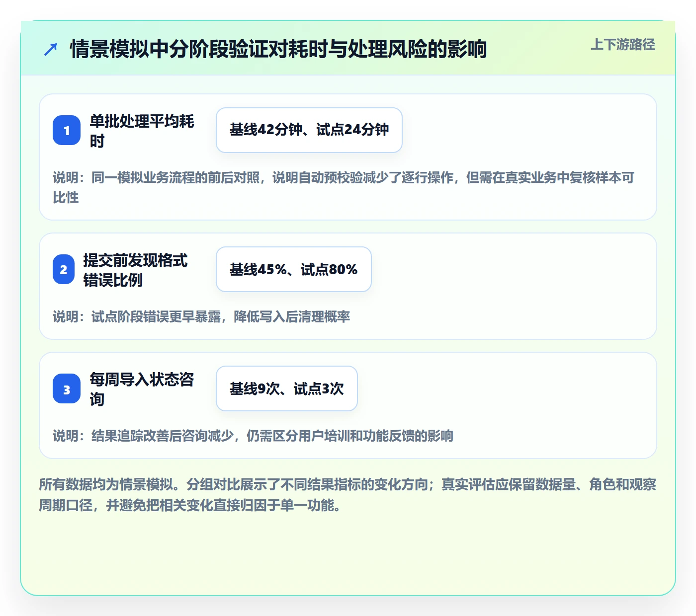696x616 pixels.
Task: Click the note 说明：试点阶段错误更早暴露
Action: point(201,316)
